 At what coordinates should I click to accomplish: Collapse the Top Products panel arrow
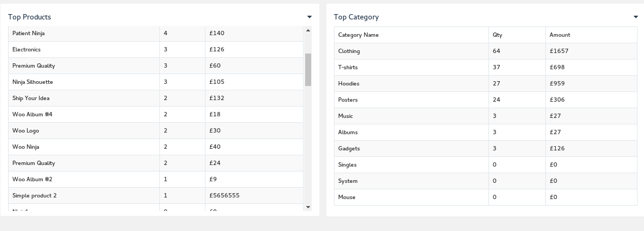click(310, 17)
